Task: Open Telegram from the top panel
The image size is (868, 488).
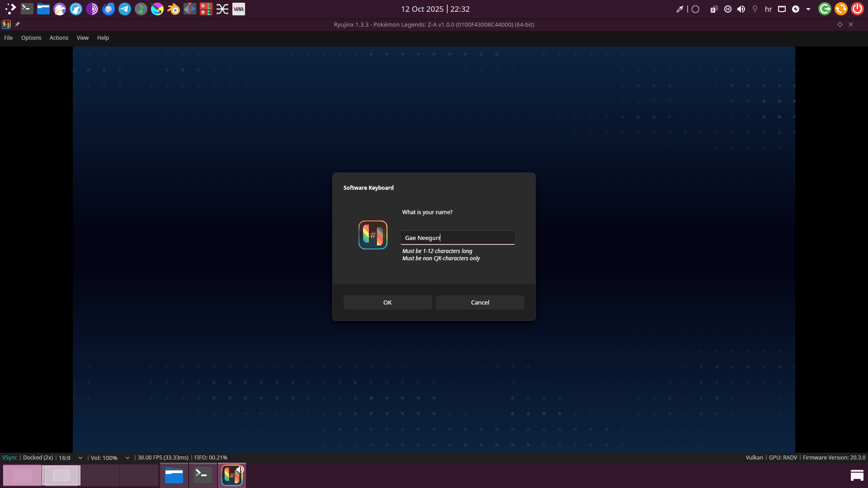Action: tap(125, 9)
